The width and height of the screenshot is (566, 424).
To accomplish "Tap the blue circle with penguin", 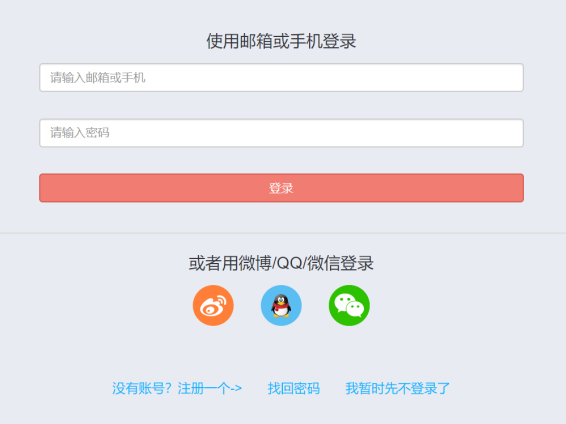I will click(x=281, y=306).
